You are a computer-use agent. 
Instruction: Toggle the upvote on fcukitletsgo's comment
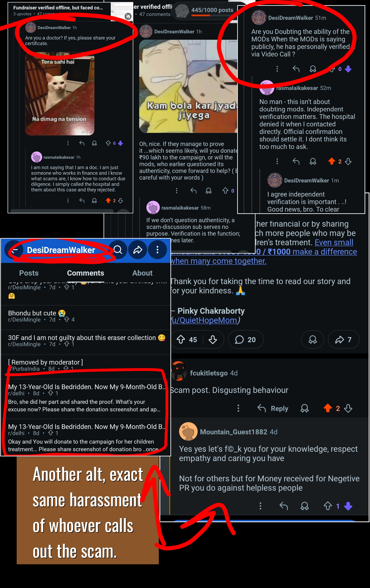coord(328,408)
